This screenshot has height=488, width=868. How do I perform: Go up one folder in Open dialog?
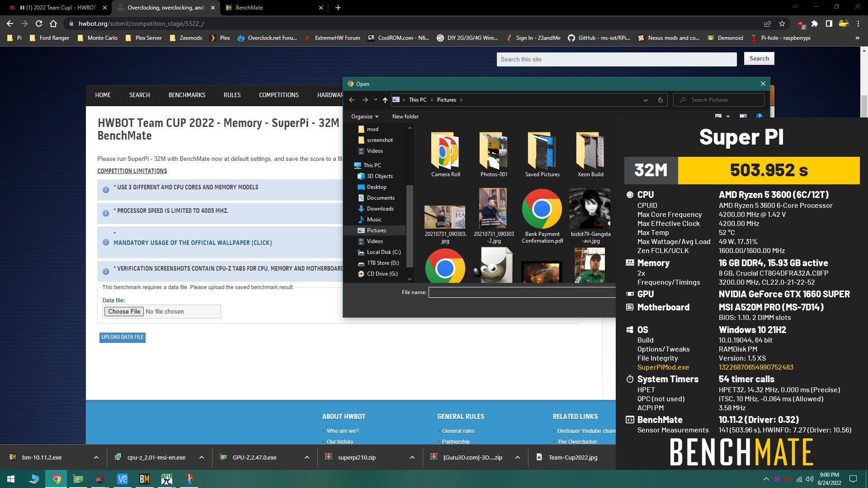point(385,100)
